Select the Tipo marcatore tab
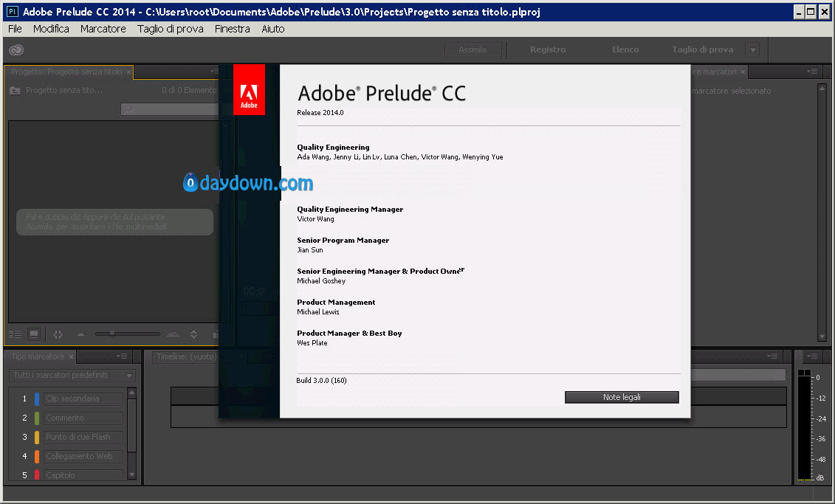 [38, 356]
